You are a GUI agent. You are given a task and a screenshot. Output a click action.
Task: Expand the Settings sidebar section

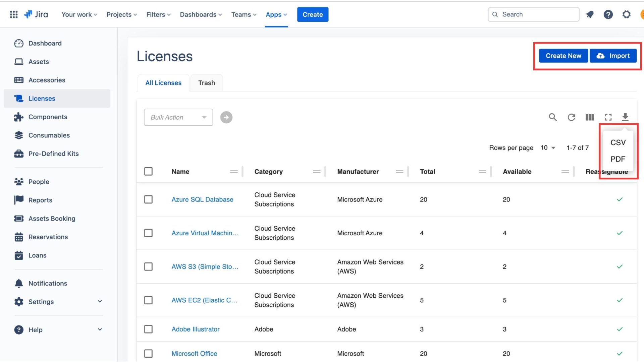[100, 301]
